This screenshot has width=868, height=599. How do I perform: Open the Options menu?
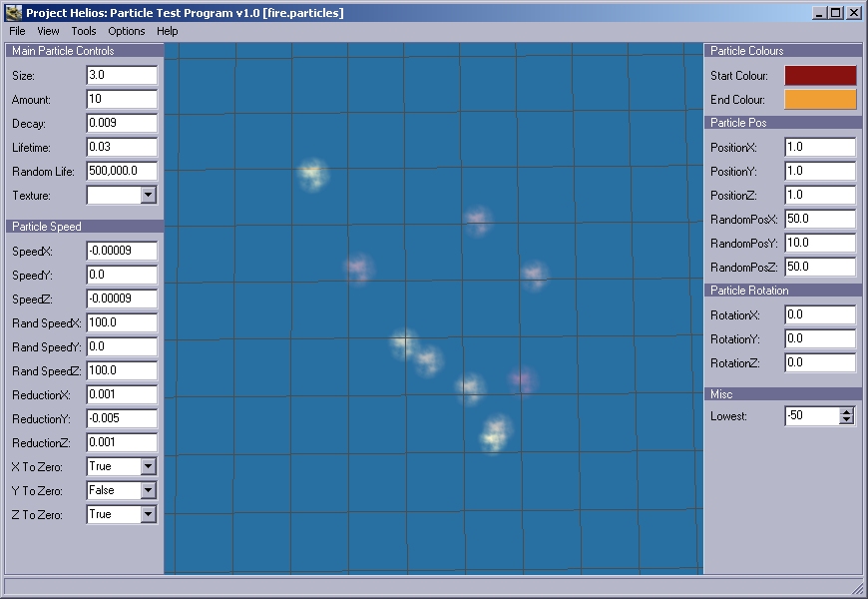[127, 31]
